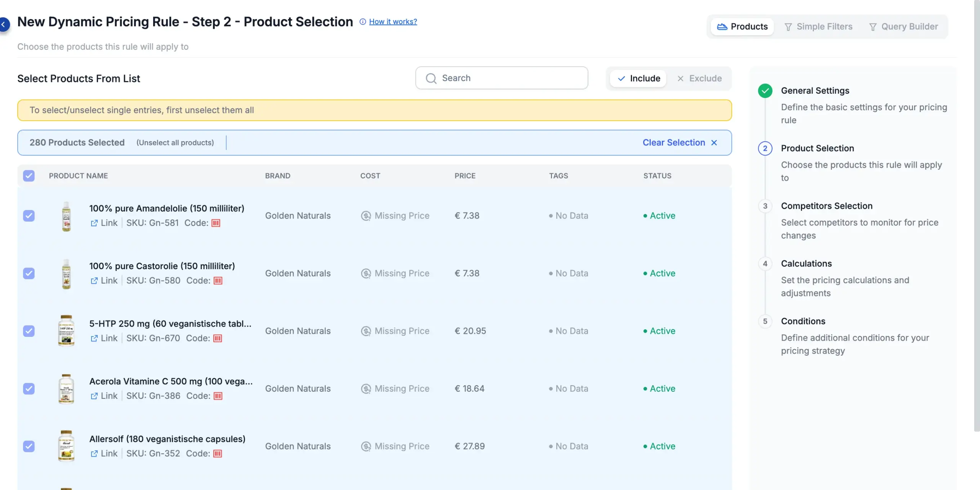Open the How it works link
This screenshot has width=980, height=490.
coord(393,22)
